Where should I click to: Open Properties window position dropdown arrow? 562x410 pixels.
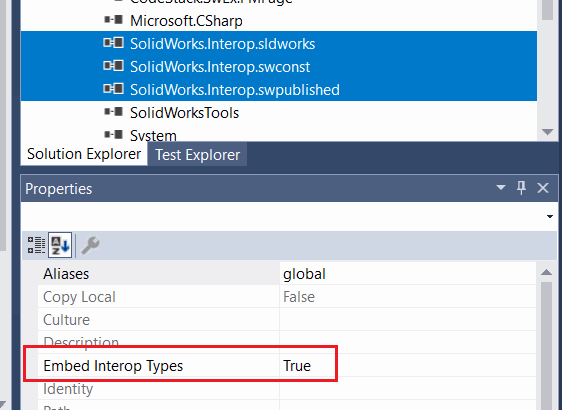[501, 187]
